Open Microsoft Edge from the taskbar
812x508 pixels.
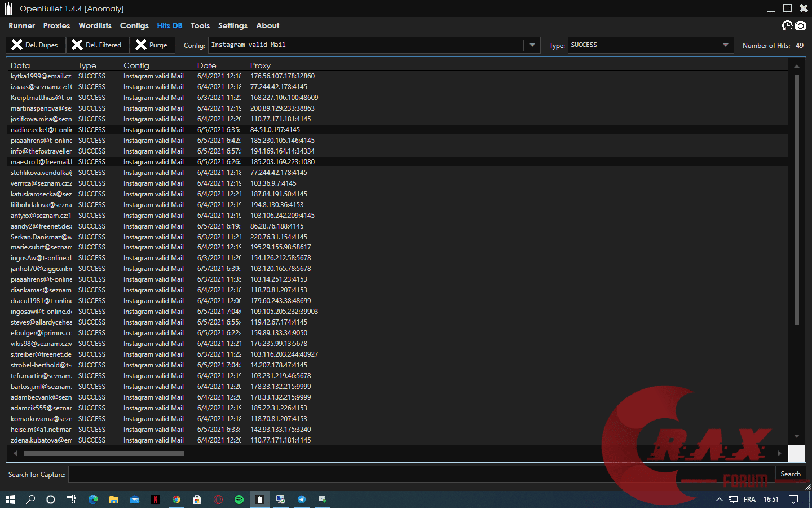93,499
